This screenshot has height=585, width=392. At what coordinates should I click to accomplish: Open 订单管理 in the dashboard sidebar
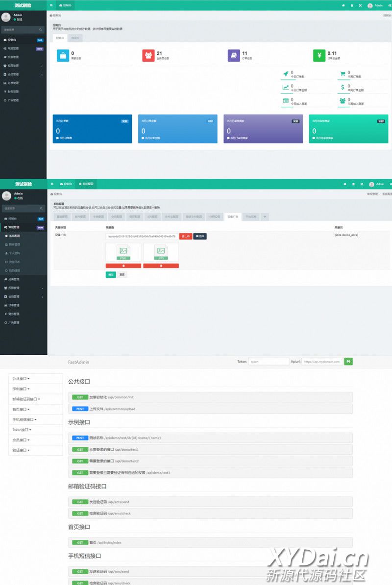pyautogui.click(x=23, y=83)
